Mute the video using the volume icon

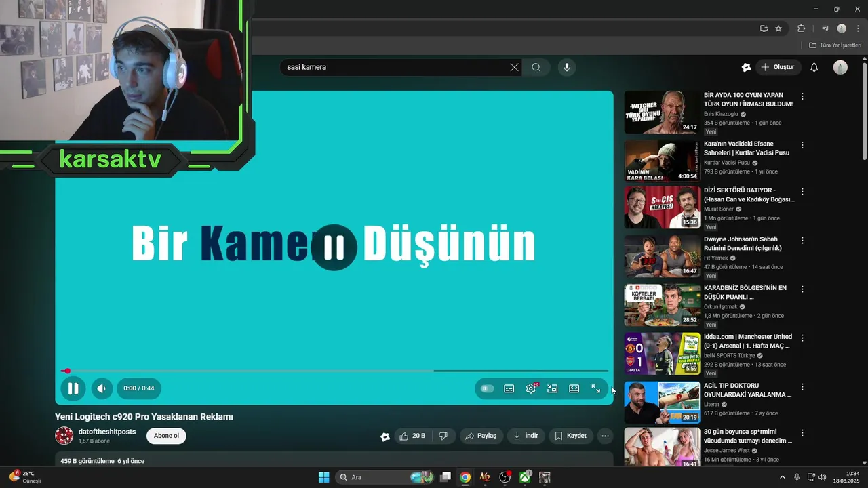tap(102, 388)
